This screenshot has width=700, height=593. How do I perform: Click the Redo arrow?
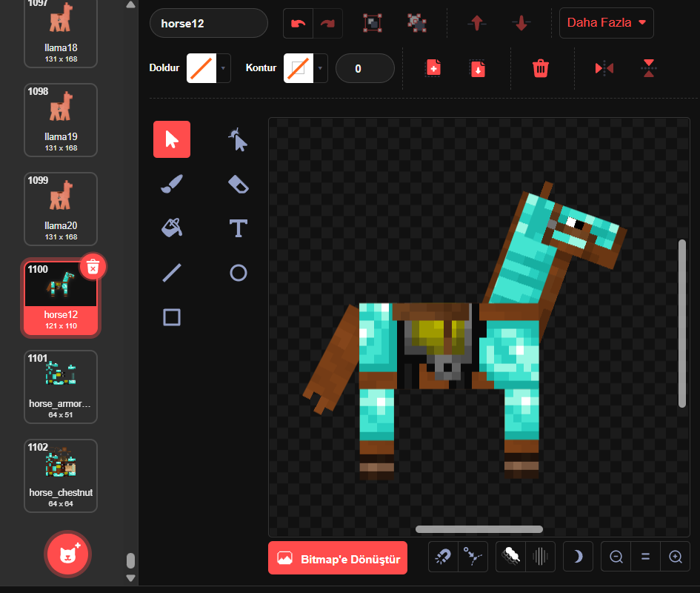pyautogui.click(x=327, y=23)
